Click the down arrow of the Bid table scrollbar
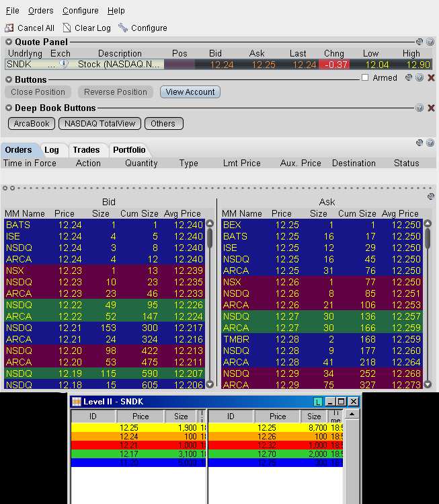The image size is (439, 504). (210, 384)
